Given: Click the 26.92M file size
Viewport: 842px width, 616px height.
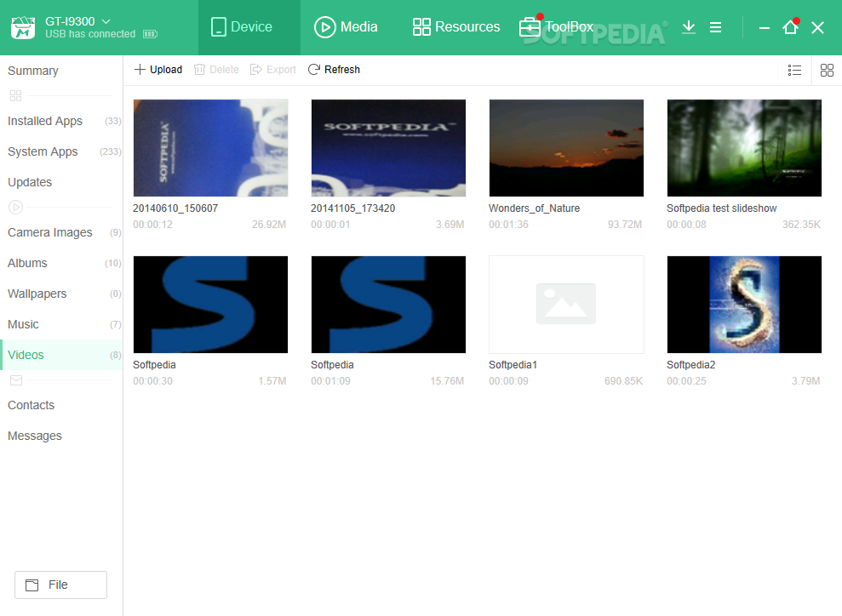Looking at the screenshot, I should pyautogui.click(x=269, y=225).
